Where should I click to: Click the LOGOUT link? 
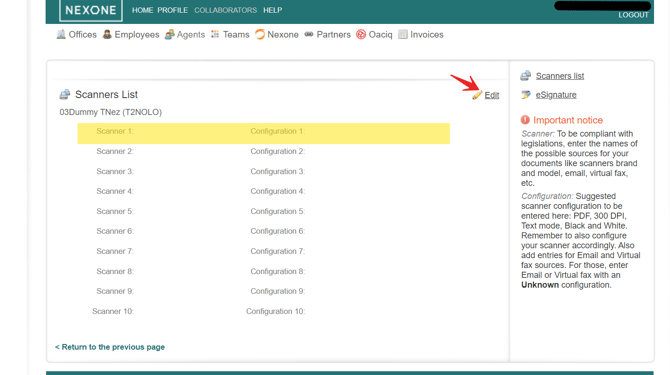633,15
